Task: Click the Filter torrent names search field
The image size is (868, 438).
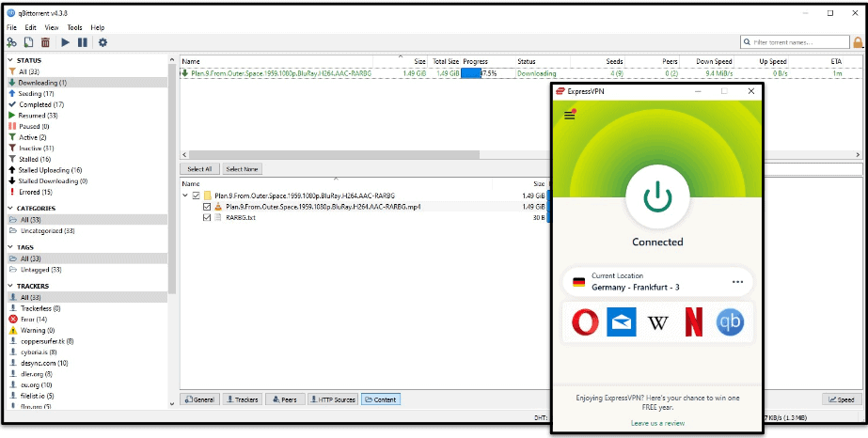Action: click(794, 42)
